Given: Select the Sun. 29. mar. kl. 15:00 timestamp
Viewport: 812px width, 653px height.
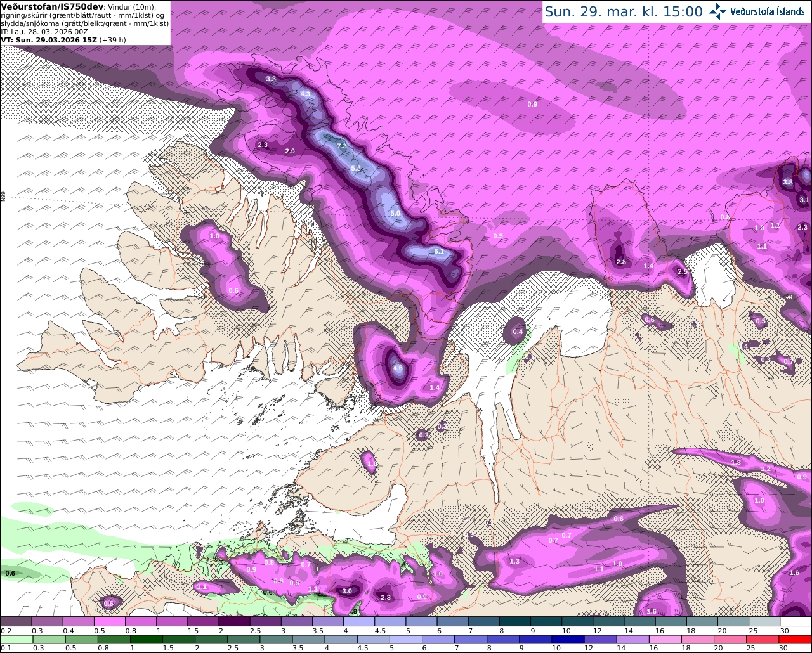Looking at the screenshot, I should click(x=624, y=11).
